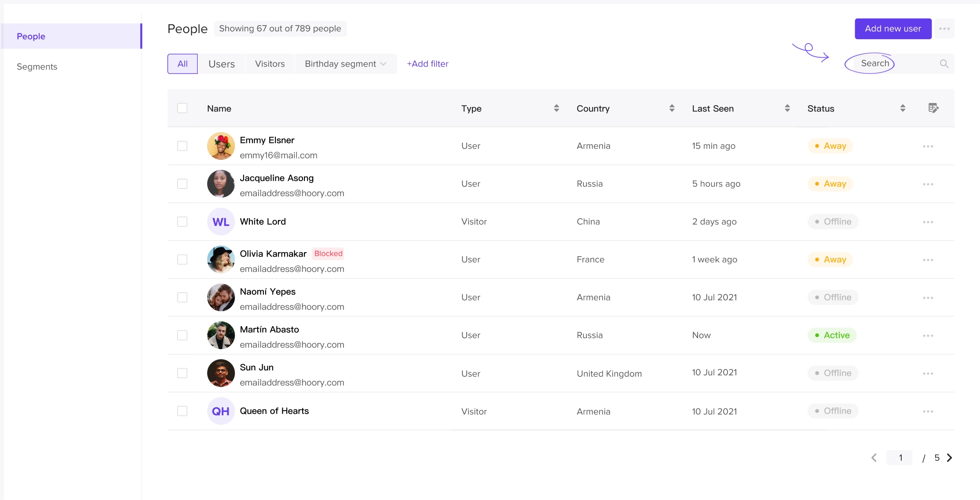Click Naomí Yepes's avatar photo
This screenshot has height=500, width=980.
click(221, 298)
